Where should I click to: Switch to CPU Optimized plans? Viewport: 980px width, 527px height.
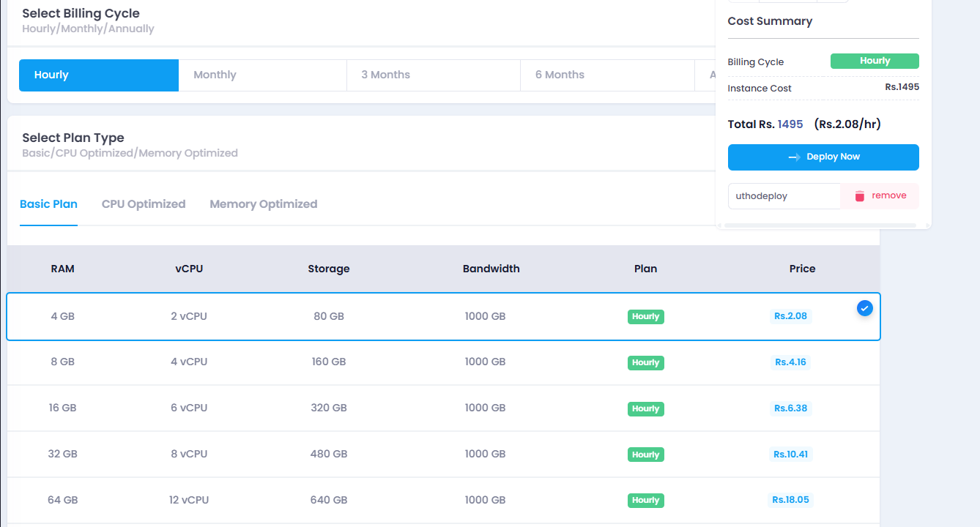[x=144, y=204]
